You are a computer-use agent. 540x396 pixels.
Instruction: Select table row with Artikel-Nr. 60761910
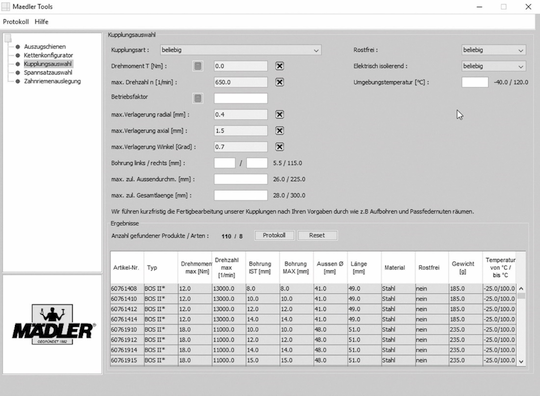pyautogui.click(x=313, y=330)
